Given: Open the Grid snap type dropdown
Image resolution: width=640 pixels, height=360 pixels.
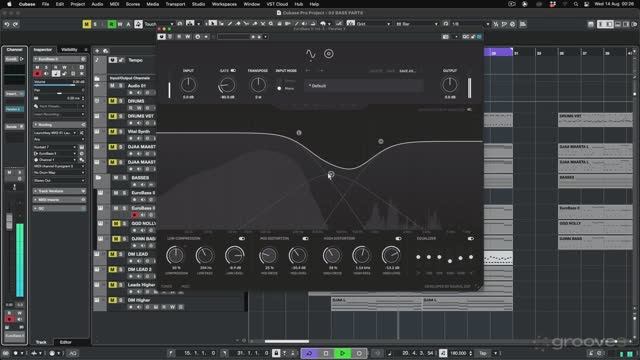Looking at the screenshot, I should pyautogui.click(x=374, y=24).
